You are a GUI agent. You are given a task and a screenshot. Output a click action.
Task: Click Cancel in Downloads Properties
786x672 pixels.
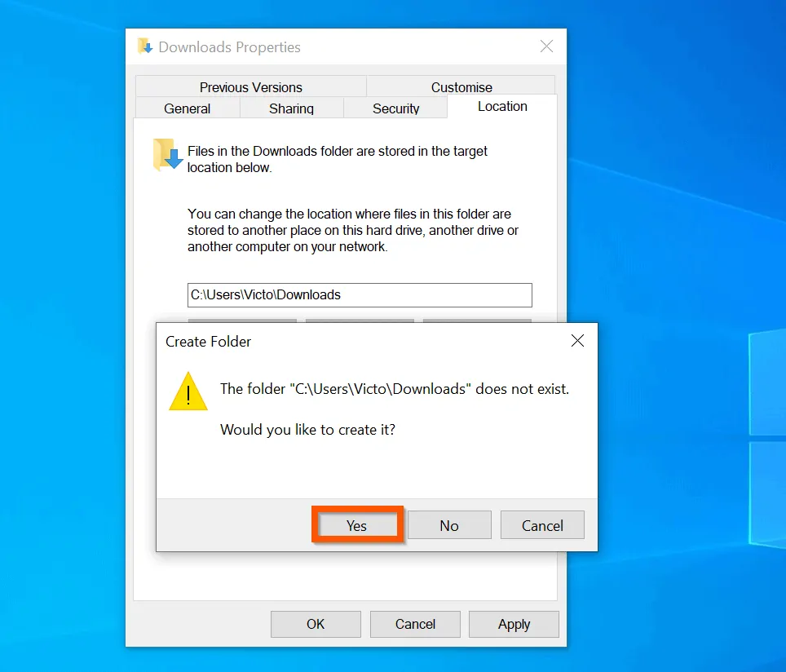pyautogui.click(x=415, y=624)
